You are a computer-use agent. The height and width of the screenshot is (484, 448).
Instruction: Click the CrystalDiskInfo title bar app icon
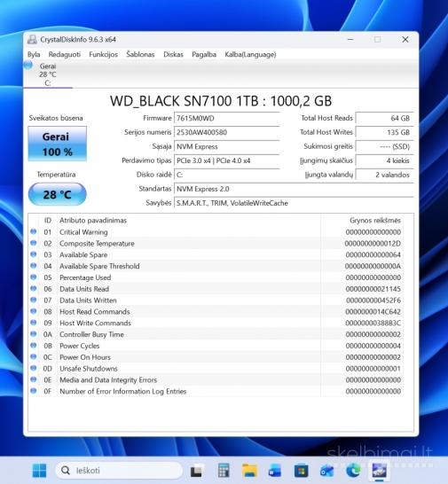[32, 40]
